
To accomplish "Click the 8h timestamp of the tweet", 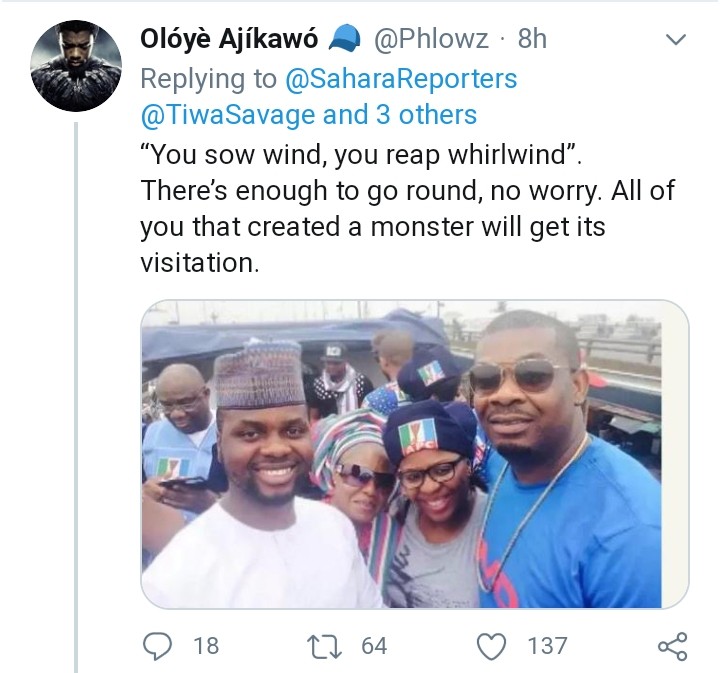I will point(533,39).
